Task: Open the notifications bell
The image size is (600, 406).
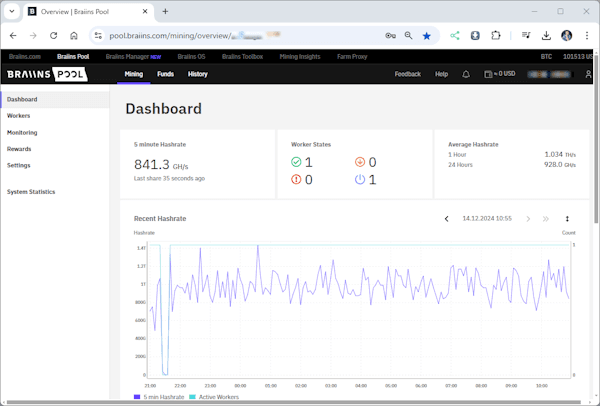Action: click(x=466, y=74)
